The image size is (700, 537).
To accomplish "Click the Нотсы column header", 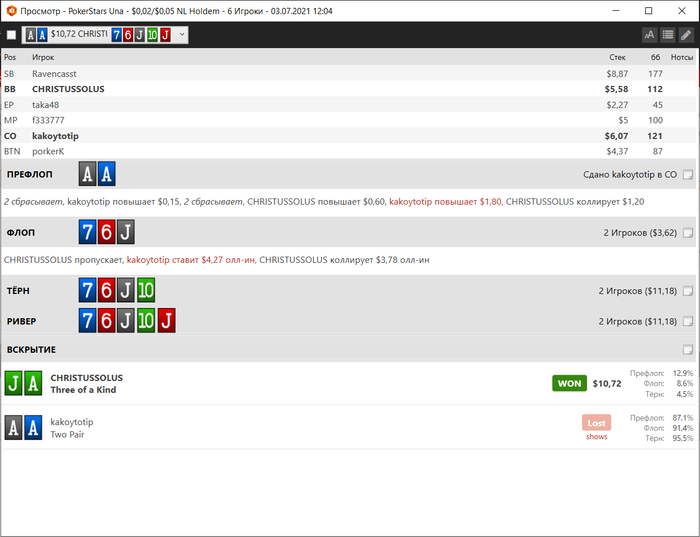I will [682, 57].
